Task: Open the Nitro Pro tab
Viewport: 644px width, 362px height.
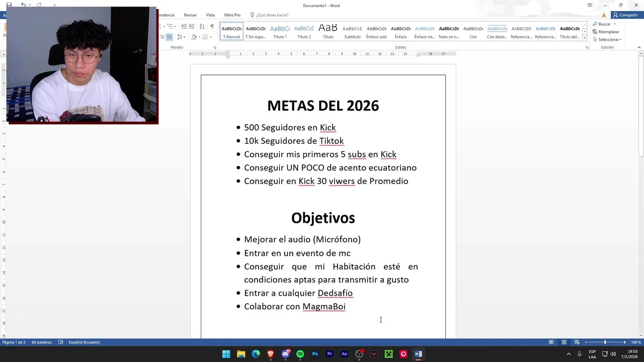Action: click(x=232, y=15)
